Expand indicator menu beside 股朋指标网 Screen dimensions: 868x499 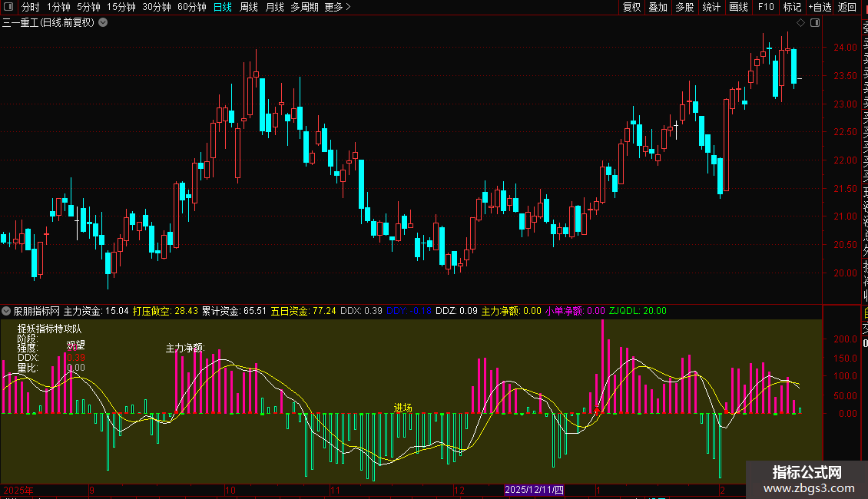point(6,311)
